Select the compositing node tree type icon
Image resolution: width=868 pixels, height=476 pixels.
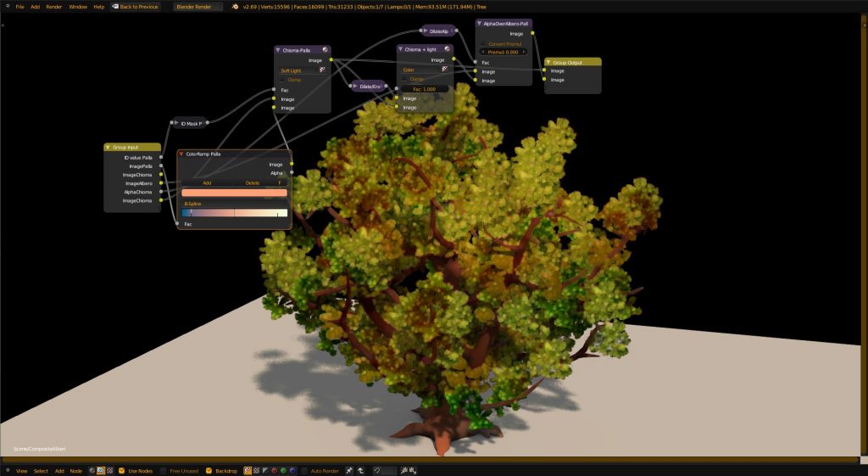click(x=101, y=470)
